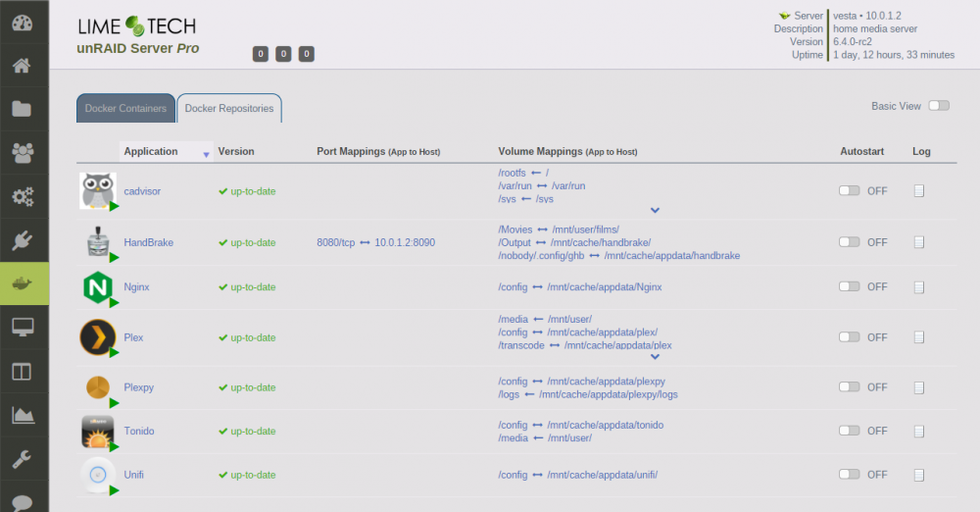Open Shares via the folder icon
Viewport: 980px width, 512px height.
pyautogui.click(x=22, y=109)
